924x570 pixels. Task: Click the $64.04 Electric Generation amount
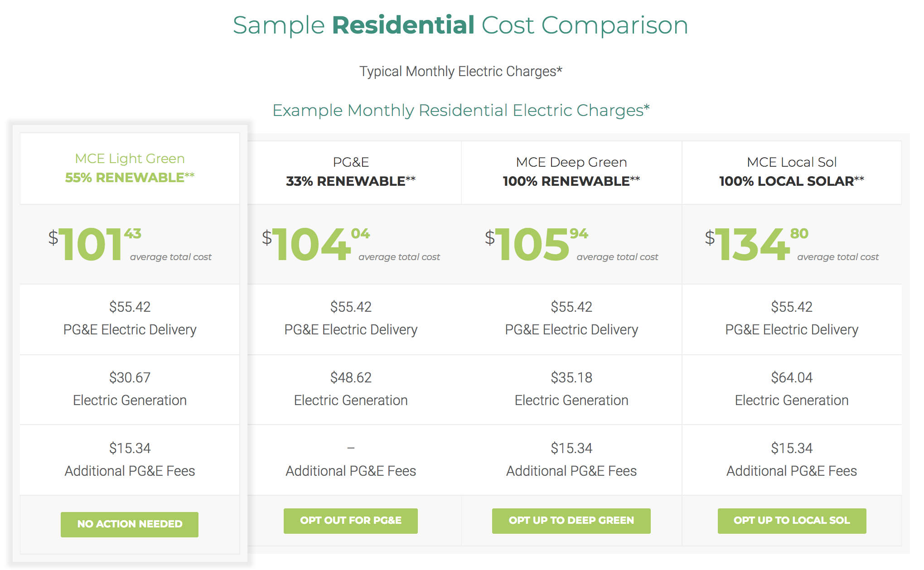tap(791, 377)
